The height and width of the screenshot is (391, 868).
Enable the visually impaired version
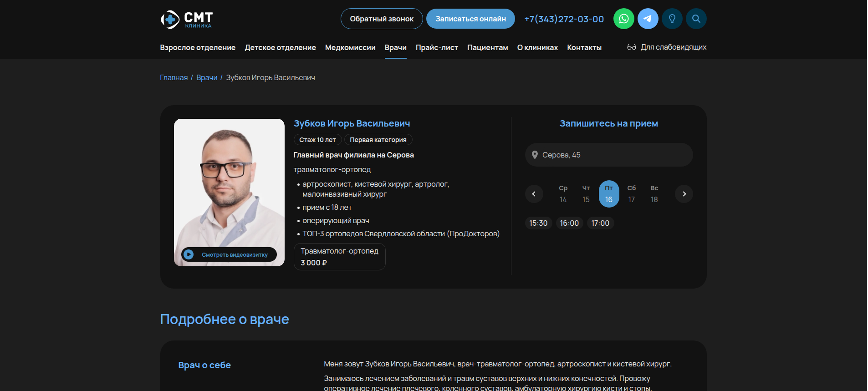click(667, 47)
